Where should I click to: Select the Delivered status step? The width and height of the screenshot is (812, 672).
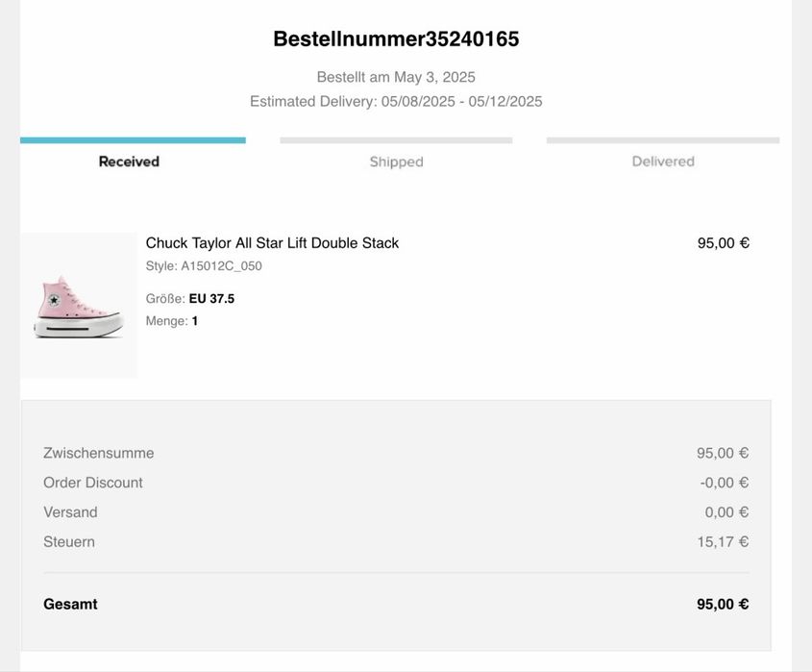(663, 162)
